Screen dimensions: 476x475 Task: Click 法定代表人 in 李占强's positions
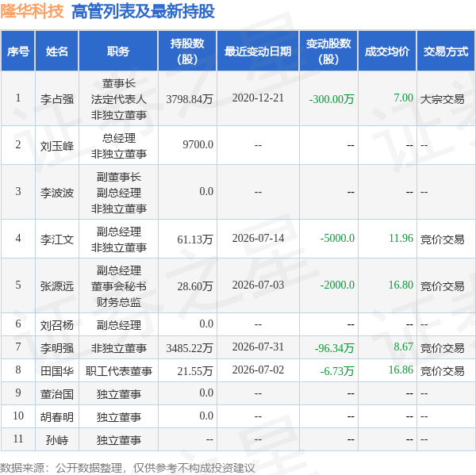pyautogui.click(x=119, y=99)
